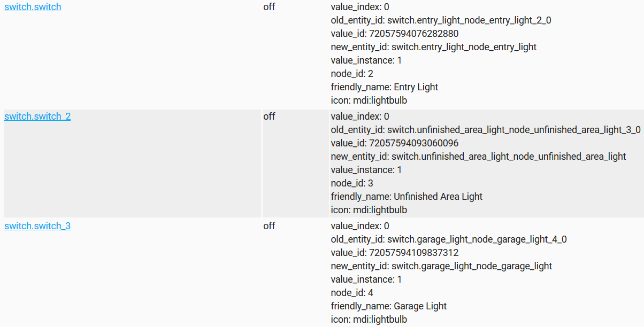
Task: Open the switch.switch entity link
Action: [x=33, y=7]
